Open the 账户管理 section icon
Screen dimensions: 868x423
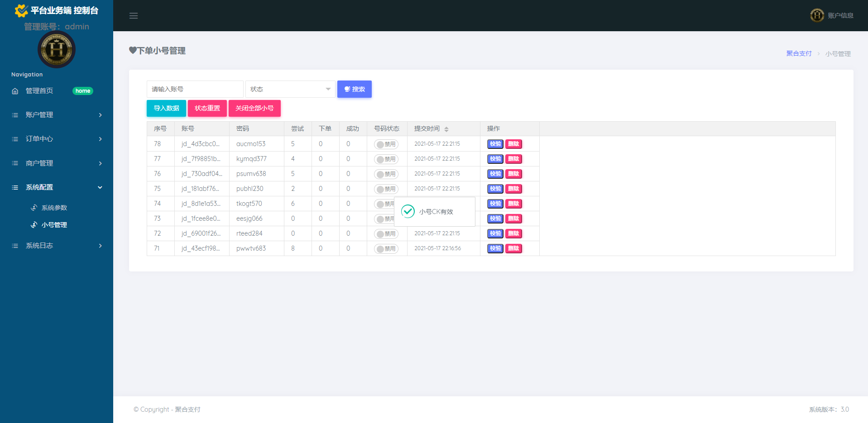[x=14, y=114]
